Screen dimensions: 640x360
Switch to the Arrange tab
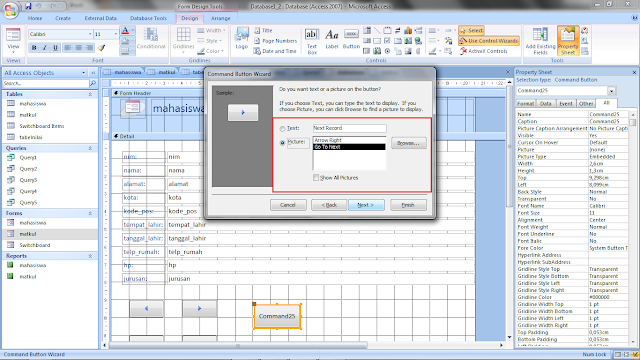pyautogui.click(x=221, y=18)
